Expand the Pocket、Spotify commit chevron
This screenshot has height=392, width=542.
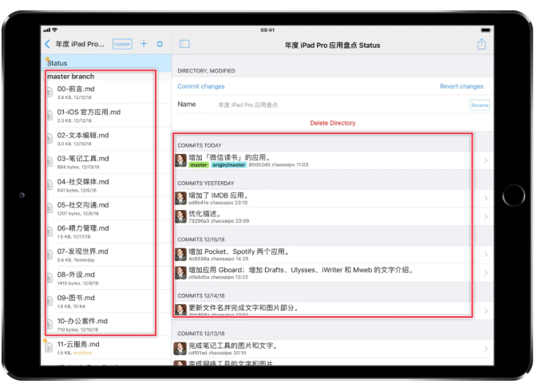[485, 254]
